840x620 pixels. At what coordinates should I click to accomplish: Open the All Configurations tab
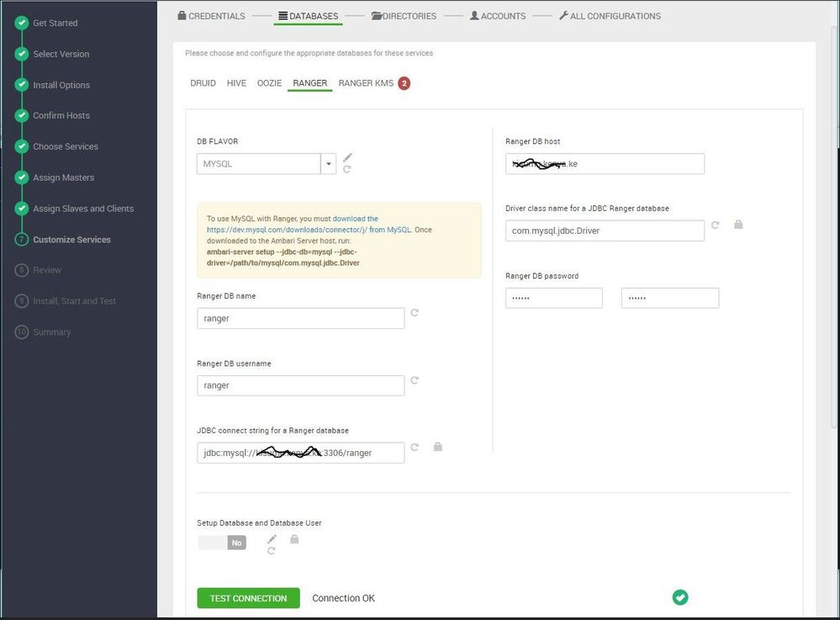610,16
